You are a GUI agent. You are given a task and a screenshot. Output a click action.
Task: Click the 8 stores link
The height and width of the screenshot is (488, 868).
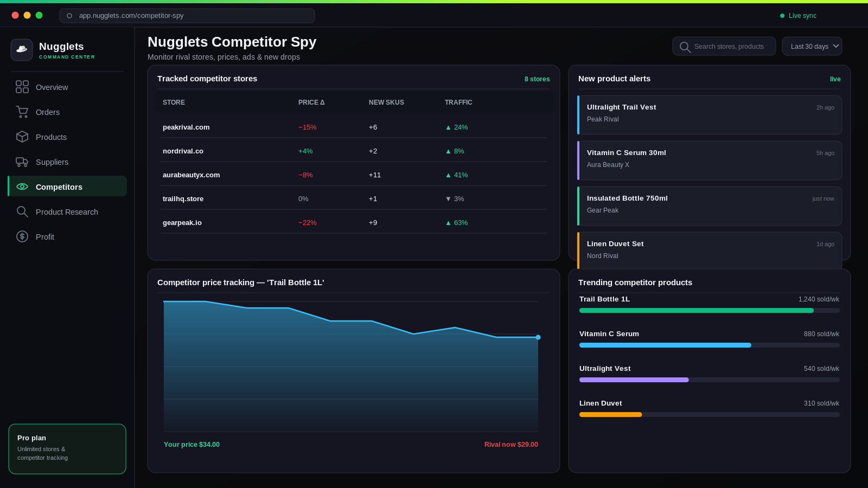tap(537, 79)
